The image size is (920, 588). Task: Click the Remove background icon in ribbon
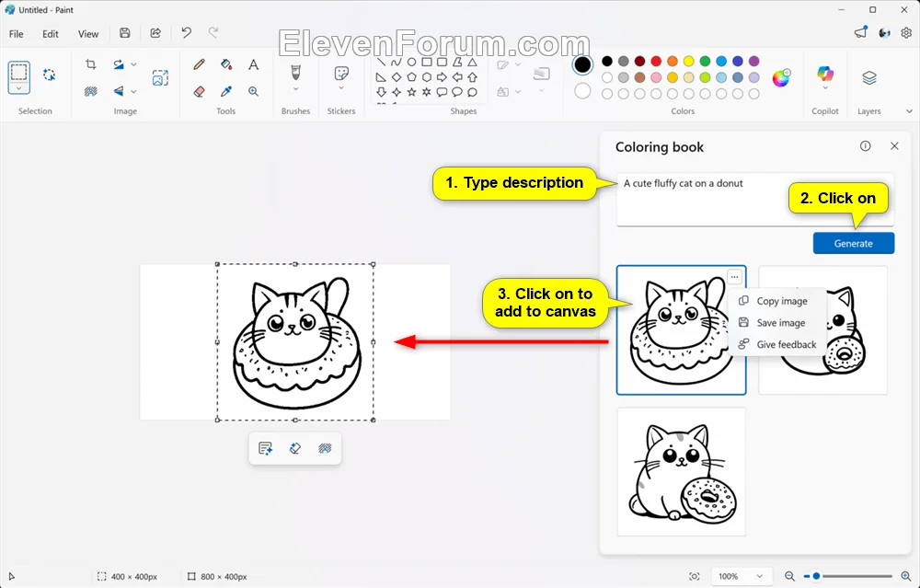click(91, 91)
